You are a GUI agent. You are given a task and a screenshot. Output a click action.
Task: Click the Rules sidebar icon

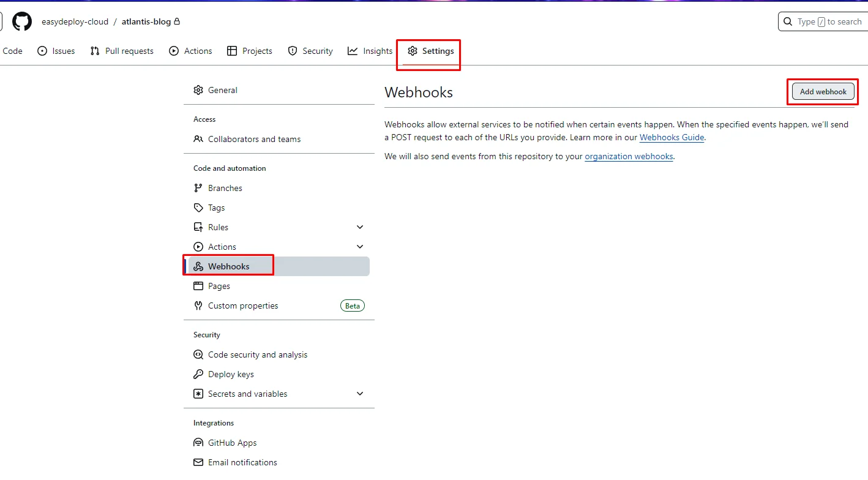pos(198,227)
